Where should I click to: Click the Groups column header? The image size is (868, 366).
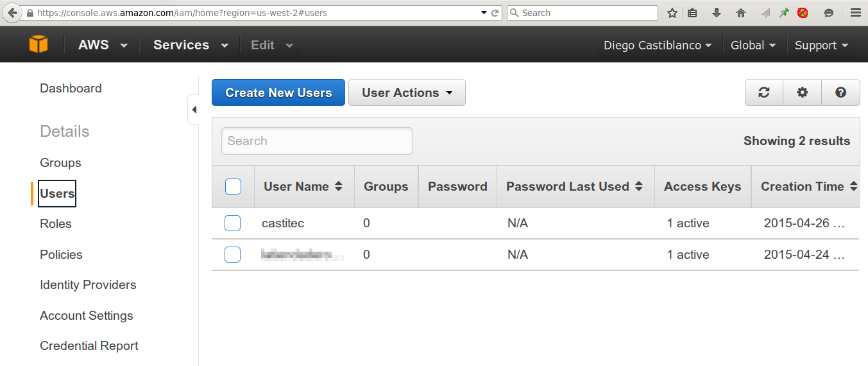tap(386, 186)
